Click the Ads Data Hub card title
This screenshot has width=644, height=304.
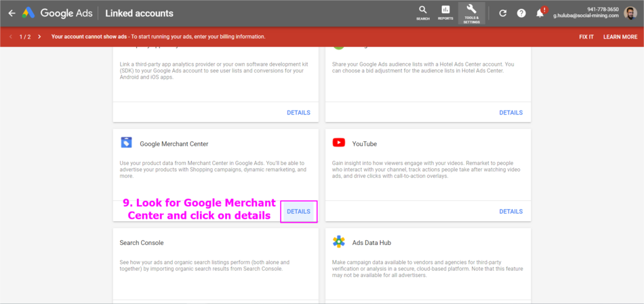371,243
